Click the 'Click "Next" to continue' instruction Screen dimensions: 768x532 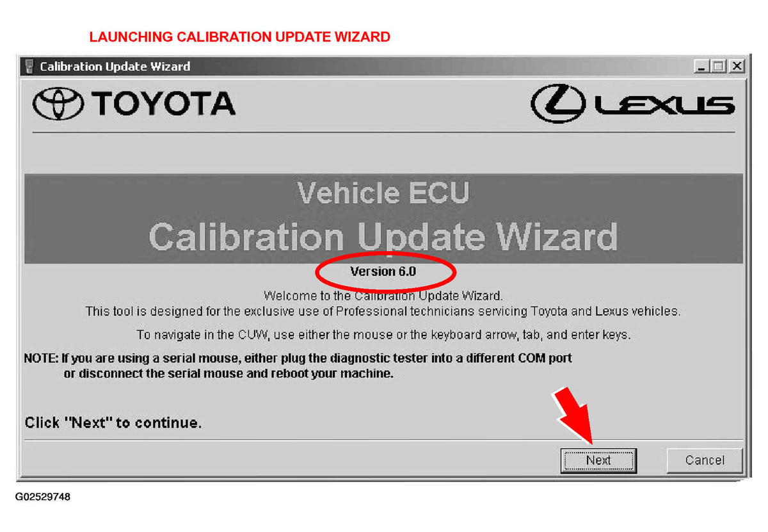[113, 423]
